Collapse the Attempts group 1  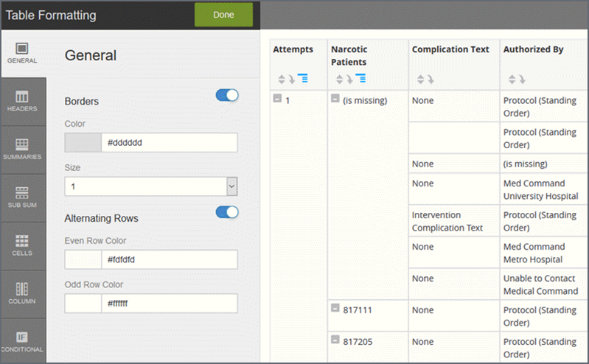277,99
